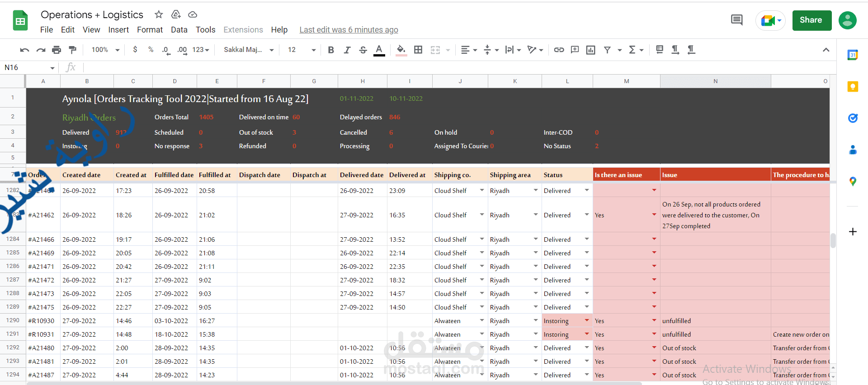Screen dimensions: 868x385
Task: Open the Insert menu
Action: click(118, 30)
